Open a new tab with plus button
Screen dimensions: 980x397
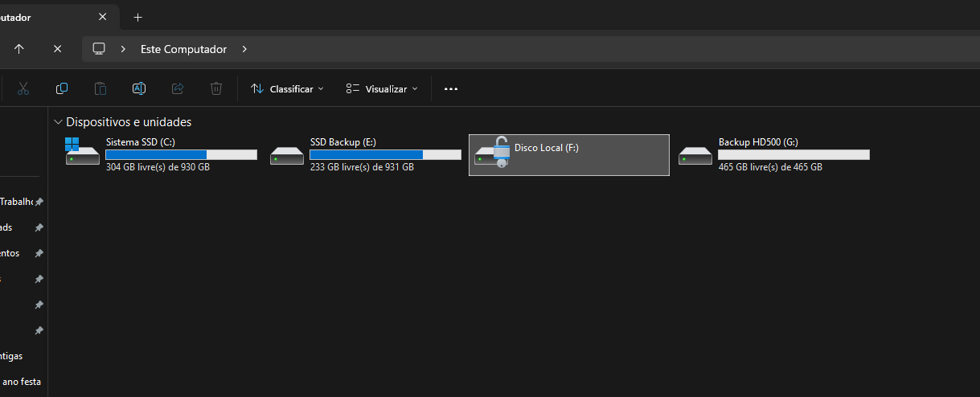point(138,17)
